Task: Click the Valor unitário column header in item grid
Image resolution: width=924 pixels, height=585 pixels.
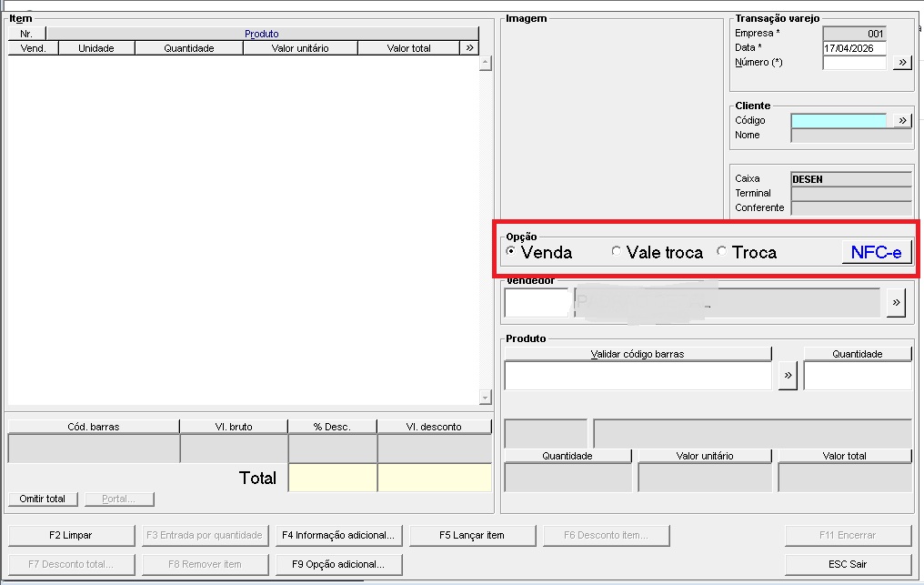Action: point(300,48)
